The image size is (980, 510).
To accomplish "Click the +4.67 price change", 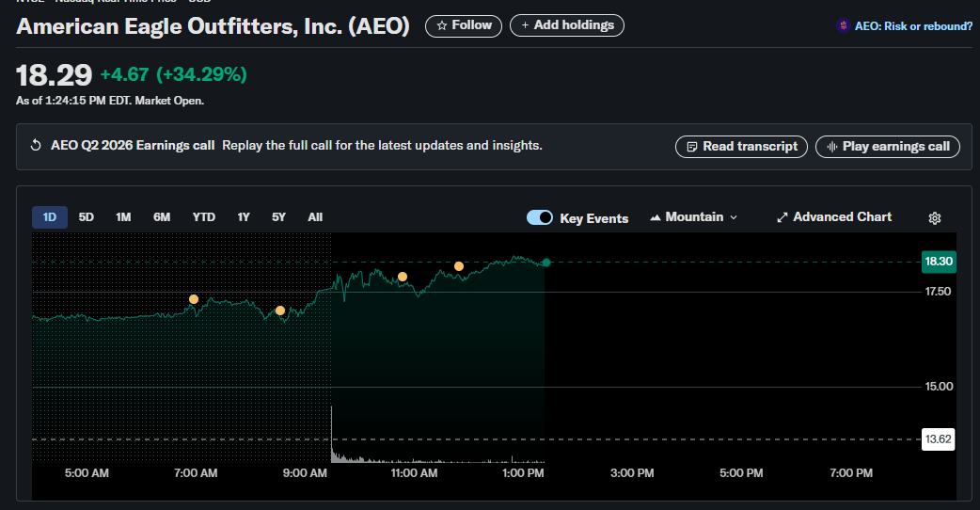I will 124,74.
